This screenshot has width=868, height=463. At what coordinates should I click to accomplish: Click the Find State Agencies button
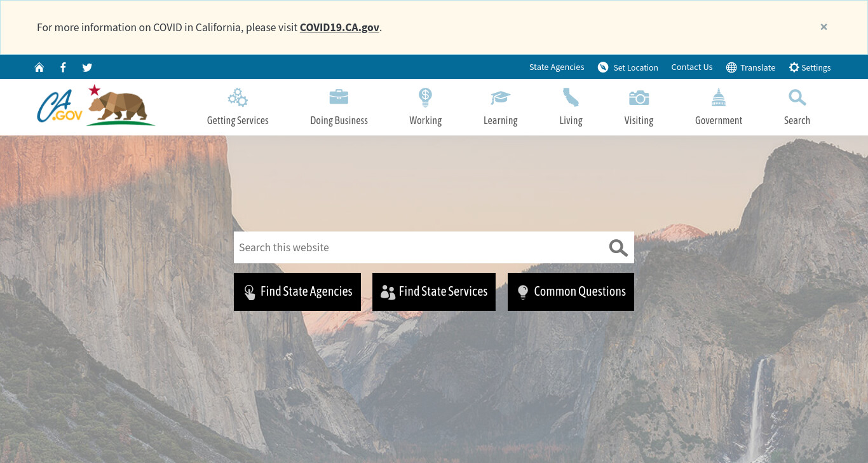297,292
